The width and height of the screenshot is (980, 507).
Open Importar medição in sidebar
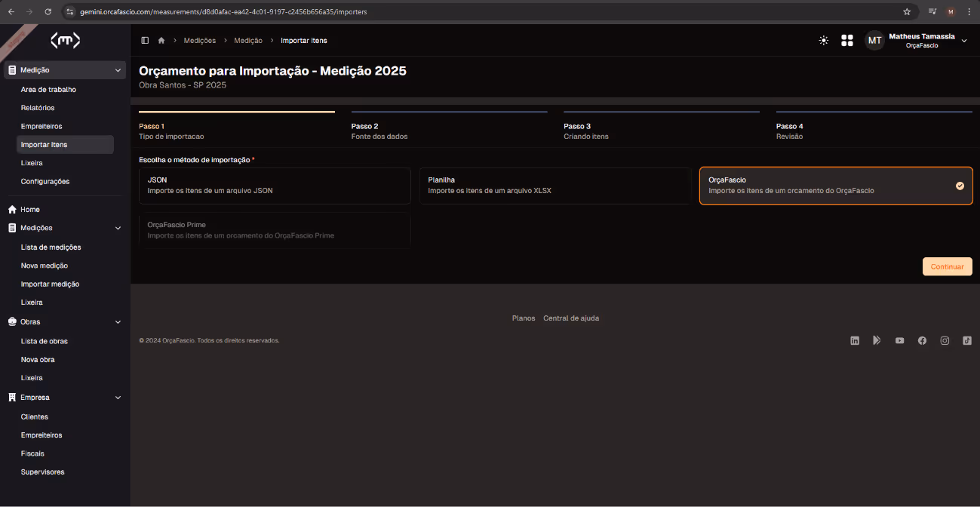(50, 284)
